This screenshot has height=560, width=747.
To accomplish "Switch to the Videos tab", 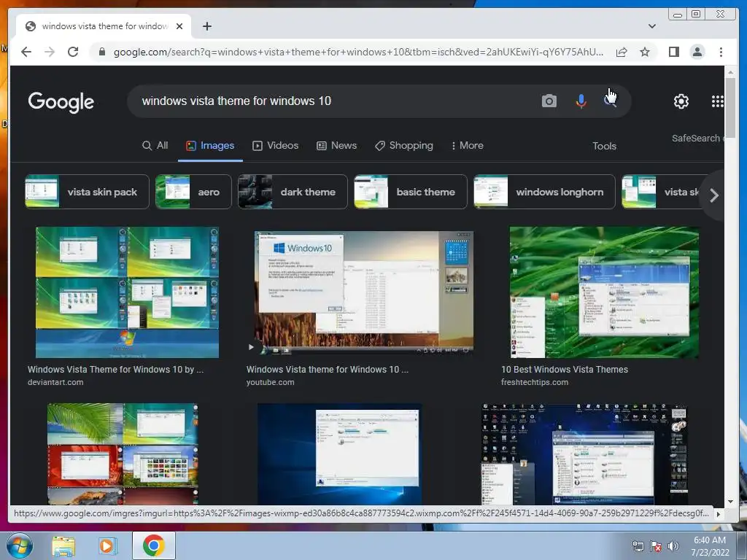I will coord(275,146).
